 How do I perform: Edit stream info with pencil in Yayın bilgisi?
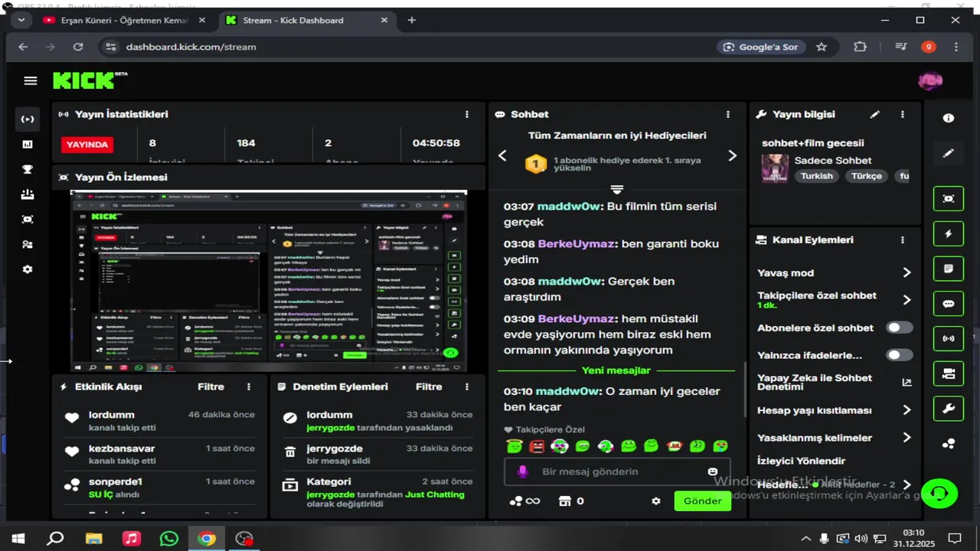click(875, 114)
